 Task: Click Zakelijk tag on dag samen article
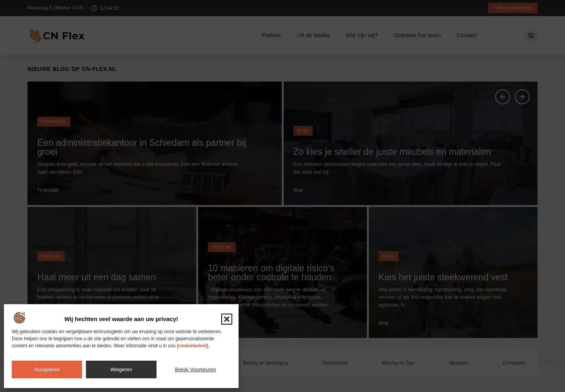point(51,256)
